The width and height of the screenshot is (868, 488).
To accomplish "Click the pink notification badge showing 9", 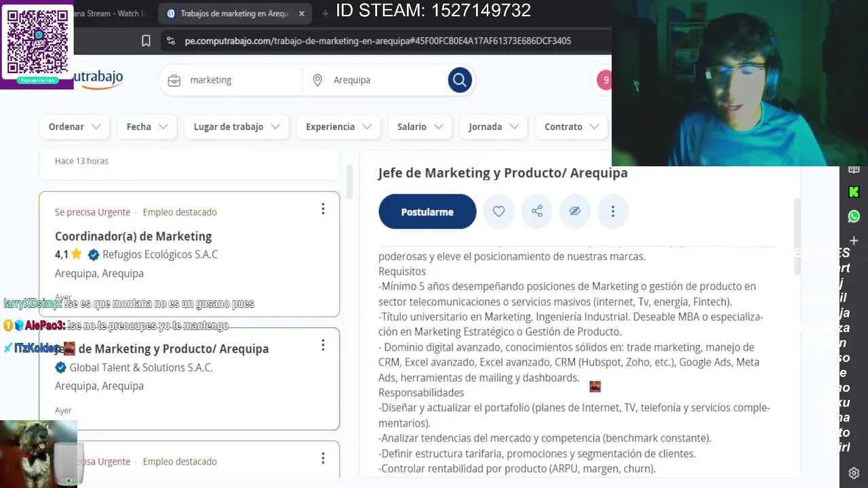I will tap(604, 80).
